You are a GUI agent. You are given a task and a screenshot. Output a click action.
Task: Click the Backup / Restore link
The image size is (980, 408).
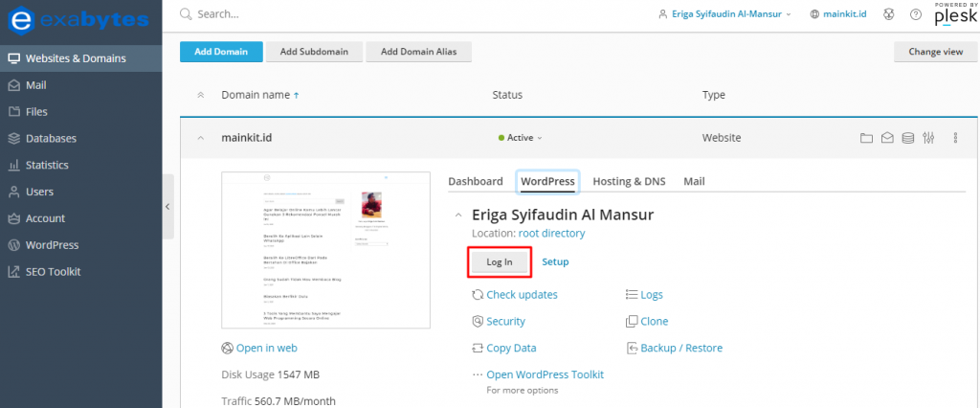681,348
